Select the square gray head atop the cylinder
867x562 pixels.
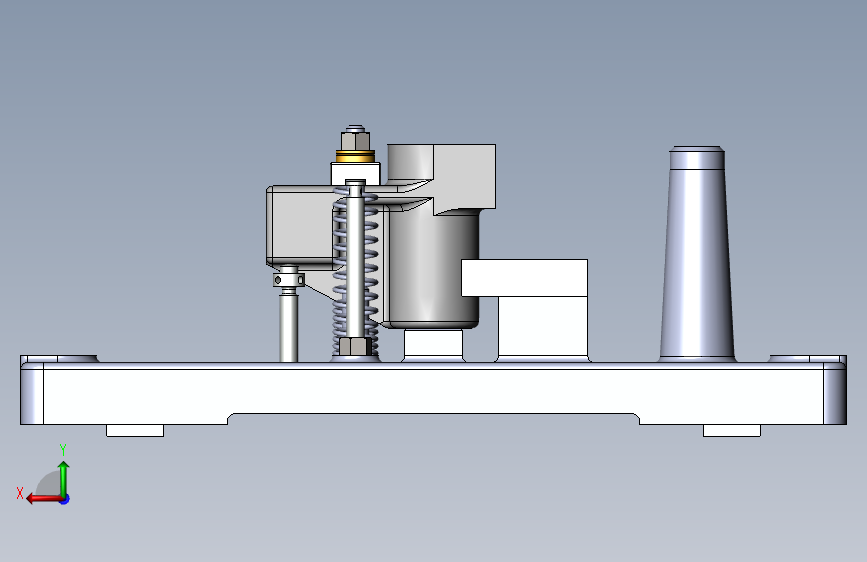[463, 176]
